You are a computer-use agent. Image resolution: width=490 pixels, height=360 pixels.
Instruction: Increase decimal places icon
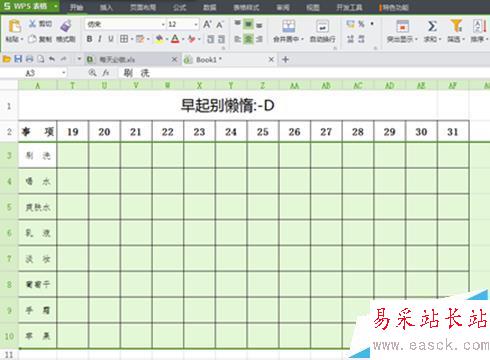click(350, 39)
